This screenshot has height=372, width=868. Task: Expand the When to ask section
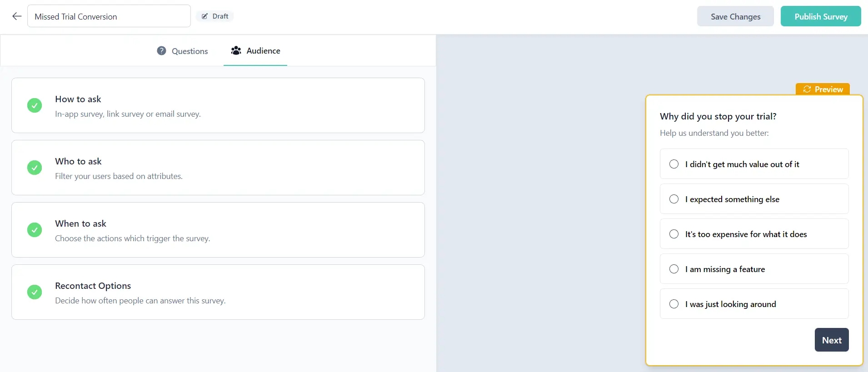coord(218,230)
